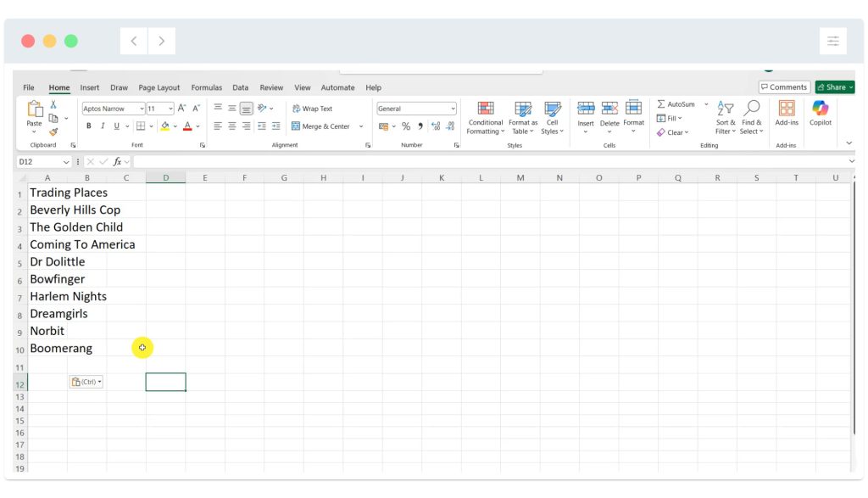
Task: Open Conditional Formatting menu
Action: click(x=486, y=118)
